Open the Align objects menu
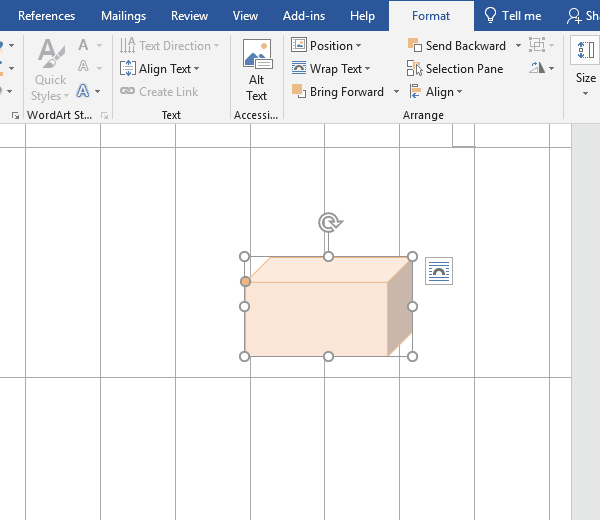Viewport: 600px width, 520px height. pos(436,92)
